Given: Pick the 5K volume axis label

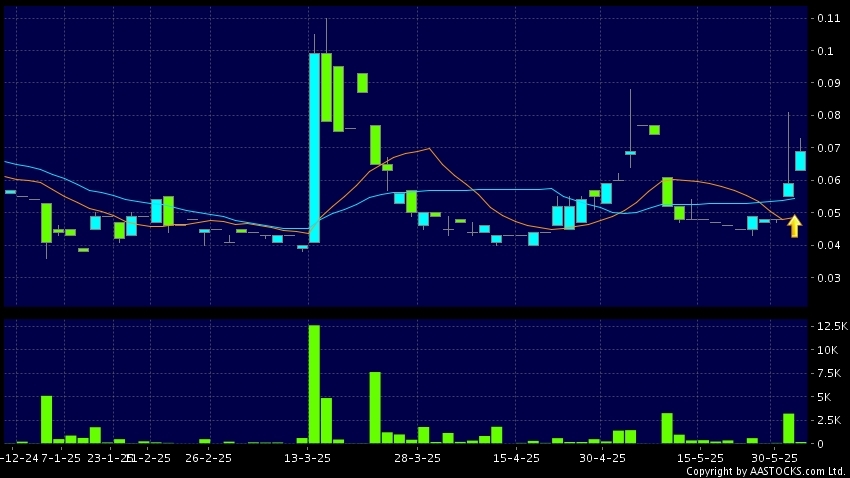Looking at the screenshot, I should 824,397.
